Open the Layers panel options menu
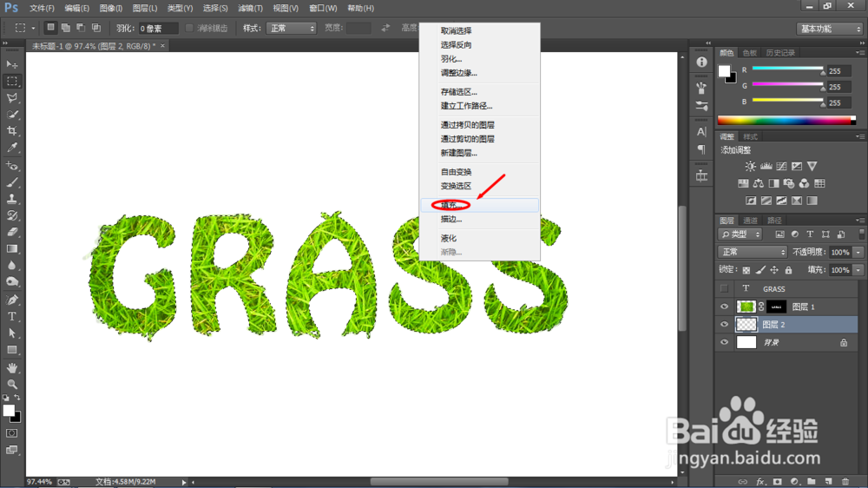 click(x=859, y=220)
